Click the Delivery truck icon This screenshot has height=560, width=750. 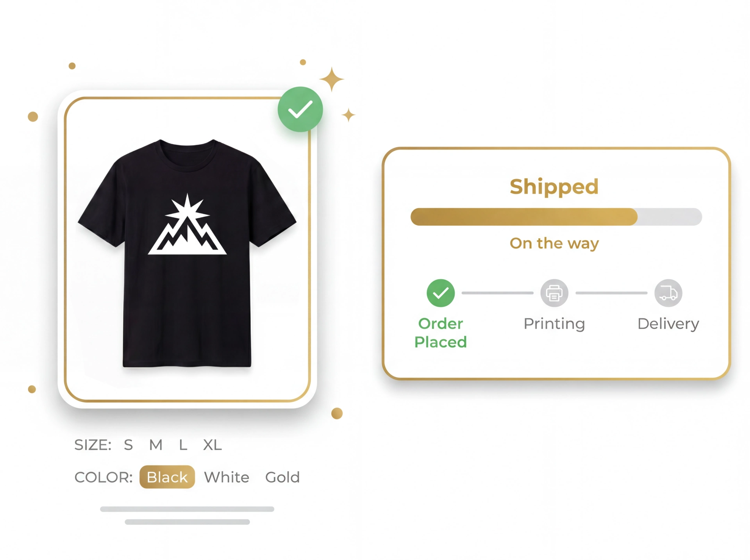(x=668, y=293)
